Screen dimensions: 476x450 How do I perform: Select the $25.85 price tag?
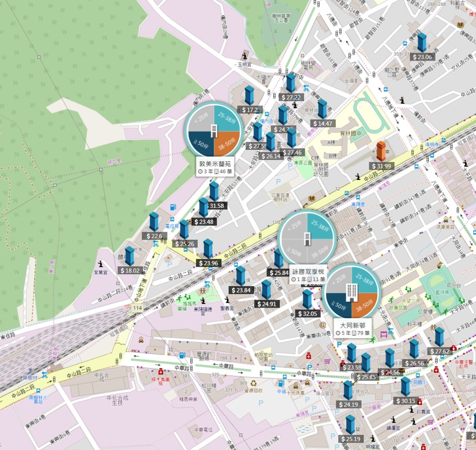366,377
